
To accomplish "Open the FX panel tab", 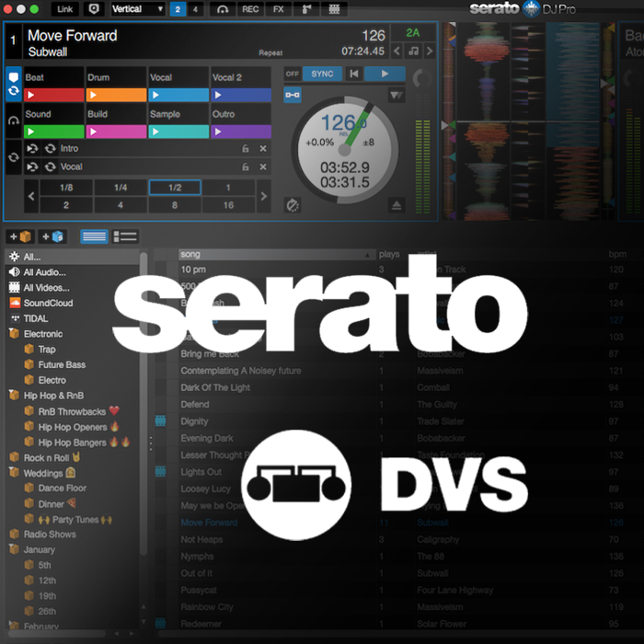I will click(278, 9).
